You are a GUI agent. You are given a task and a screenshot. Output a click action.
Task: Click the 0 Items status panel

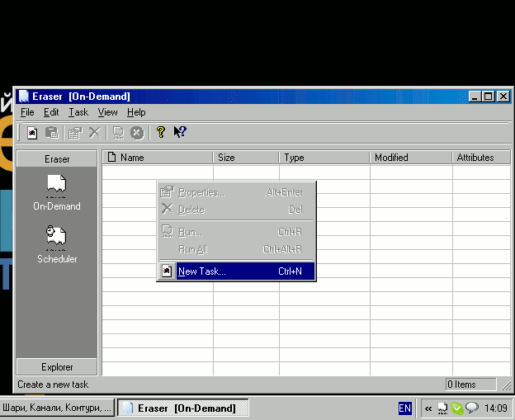(x=470, y=385)
